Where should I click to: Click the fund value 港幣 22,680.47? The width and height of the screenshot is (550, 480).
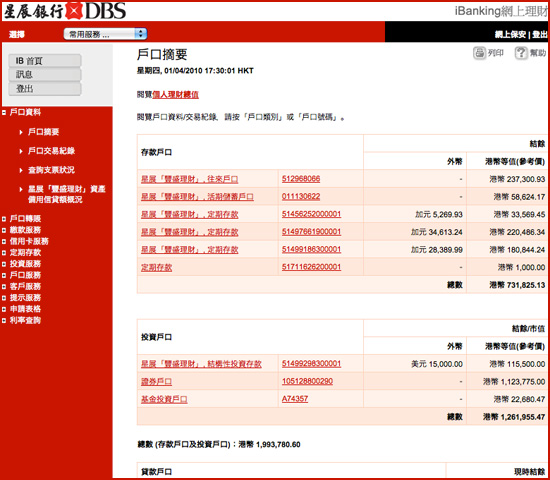pyautogui.click(x=519, y=399)
